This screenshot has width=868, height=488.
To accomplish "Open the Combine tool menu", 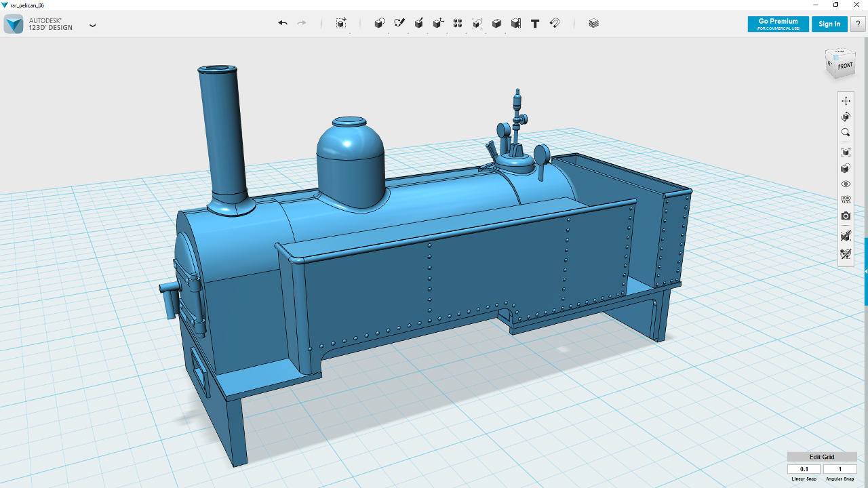I will pyautogui.click(x=496, y=23).
